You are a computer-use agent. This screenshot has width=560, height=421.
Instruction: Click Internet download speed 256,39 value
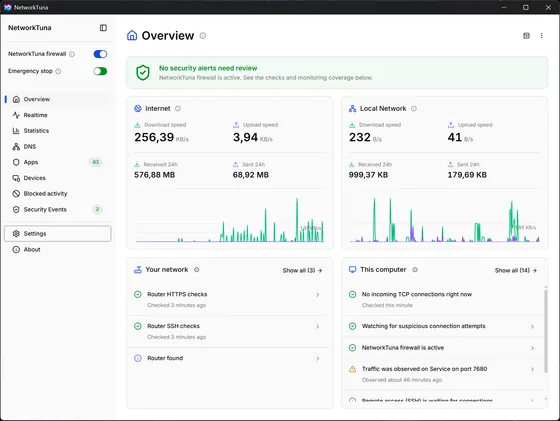pos(154,137)
